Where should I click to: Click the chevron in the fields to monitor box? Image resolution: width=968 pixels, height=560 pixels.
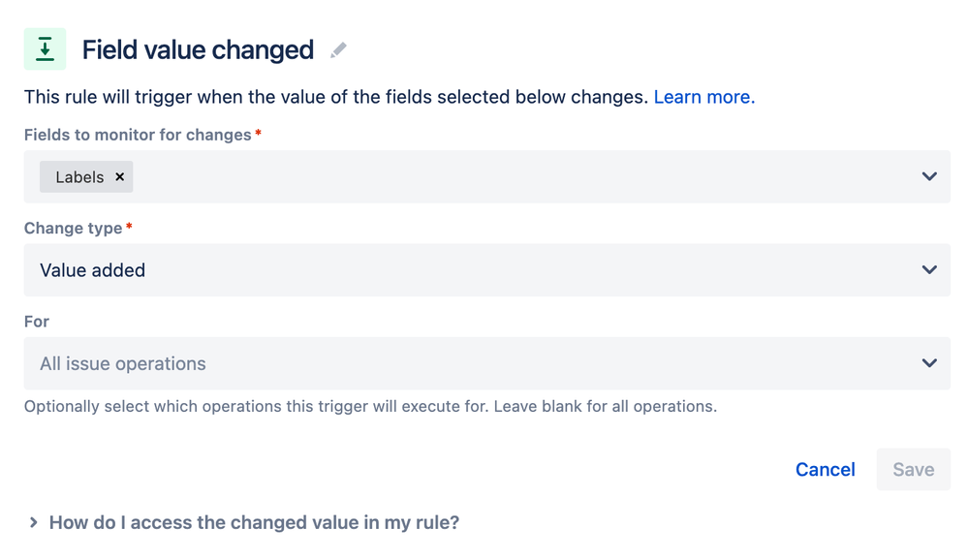[x=929, y=176]
